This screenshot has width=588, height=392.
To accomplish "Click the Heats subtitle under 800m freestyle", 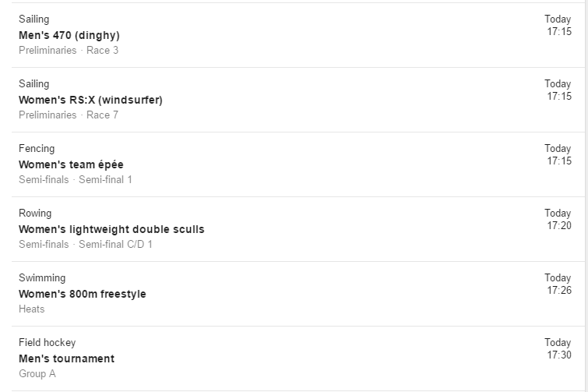I will pyautogui.click(x=32, y=309).
